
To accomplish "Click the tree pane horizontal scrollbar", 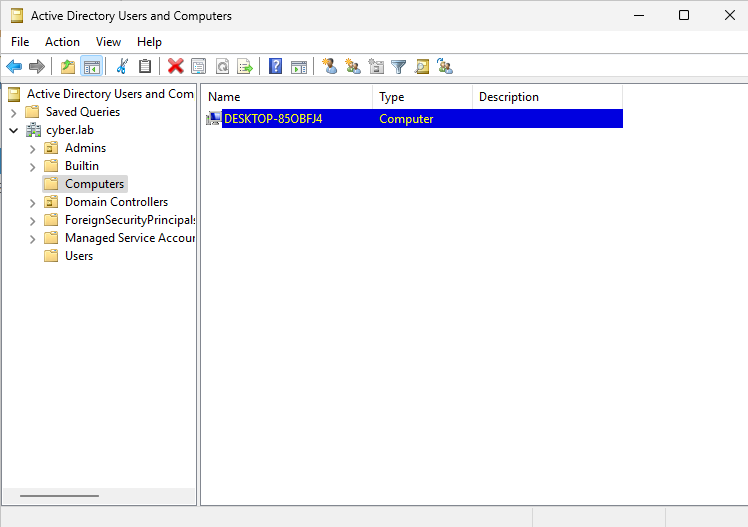I will [60, 496].
